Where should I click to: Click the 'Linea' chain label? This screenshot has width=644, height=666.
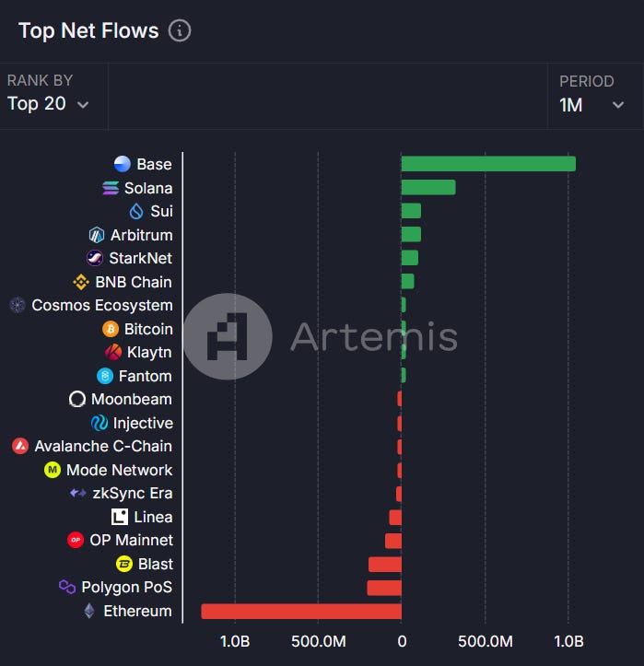point(153,517)
